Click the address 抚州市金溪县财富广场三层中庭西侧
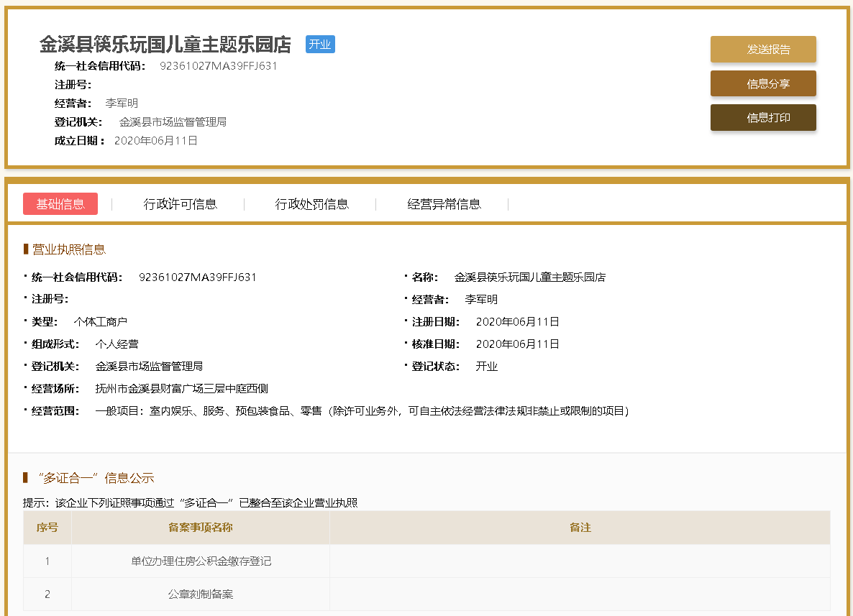 (x=181, y=389)
